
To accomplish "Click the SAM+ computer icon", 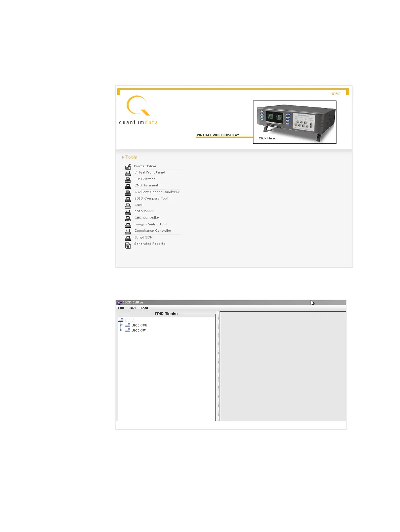I will click(x=128, y=206).
